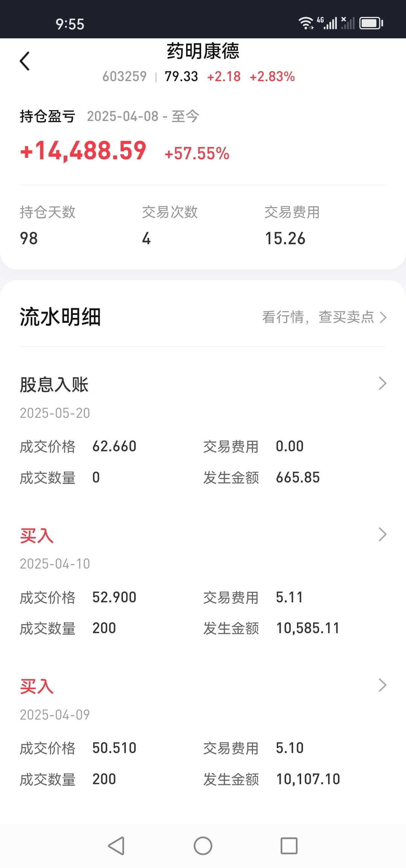Screen dimensions: 406x868
Task: Expand the 2025-04-10 买入 record chevron
Action: [x=382, y=534]
